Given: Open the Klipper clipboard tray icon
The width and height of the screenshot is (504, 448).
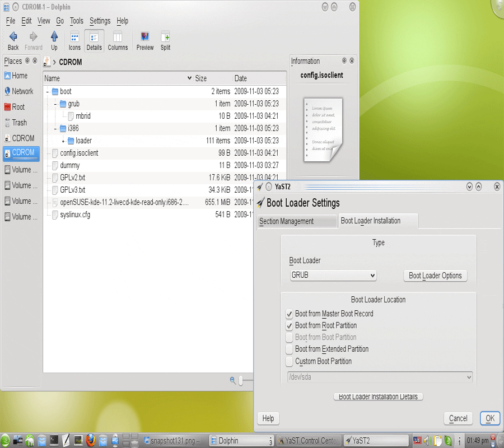Looking at the screenshot, I should [437, 441].
